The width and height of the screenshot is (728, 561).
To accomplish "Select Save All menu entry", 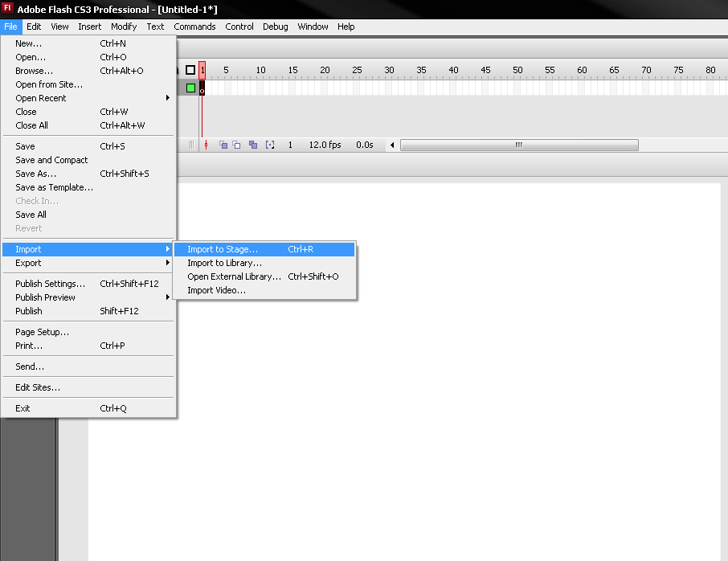I will [x=88, y=215].
